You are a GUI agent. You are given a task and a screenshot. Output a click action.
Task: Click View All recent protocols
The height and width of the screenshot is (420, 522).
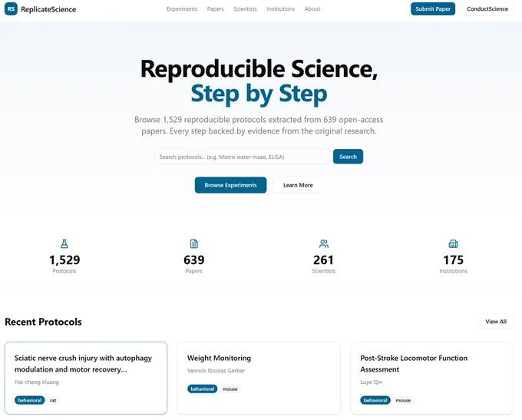(x=496, y=322)
